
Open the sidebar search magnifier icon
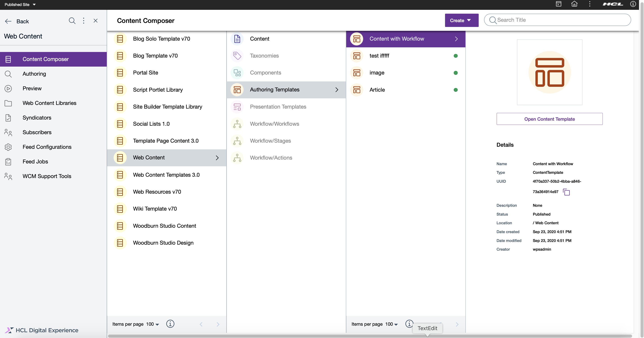pyautogui.click(x=72, y=21)
